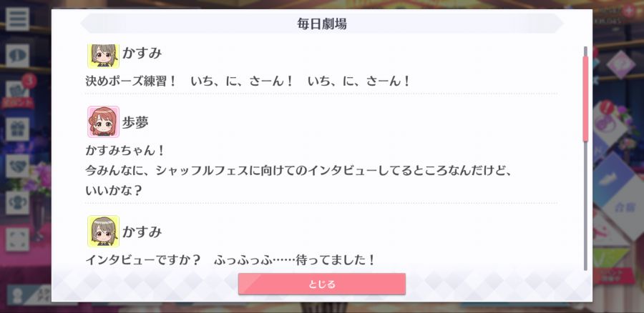Click the red plus icon in top-right
This screenshot has width=644, height=313.
pos(628,11)
